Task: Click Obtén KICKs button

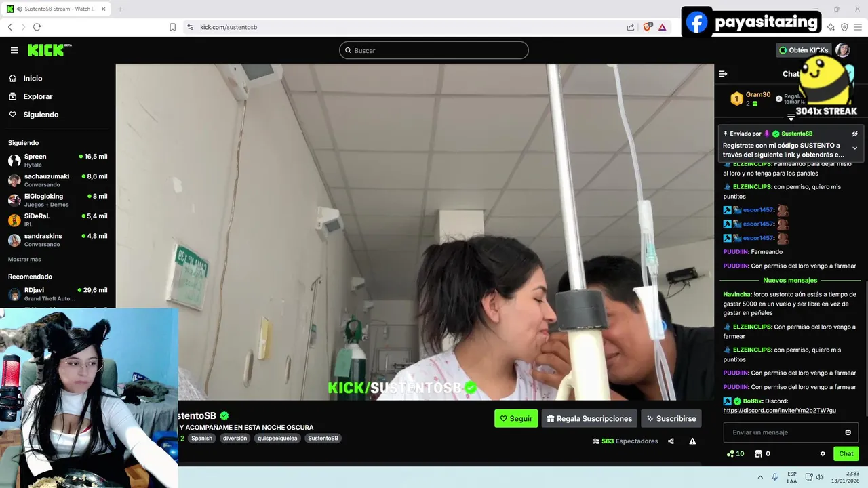Action: [x=804, y=50]
